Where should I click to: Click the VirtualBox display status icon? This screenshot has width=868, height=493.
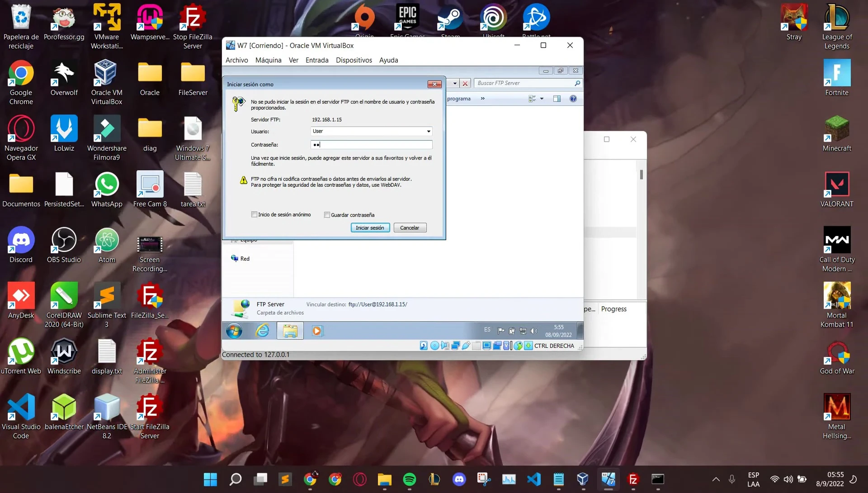486,346
